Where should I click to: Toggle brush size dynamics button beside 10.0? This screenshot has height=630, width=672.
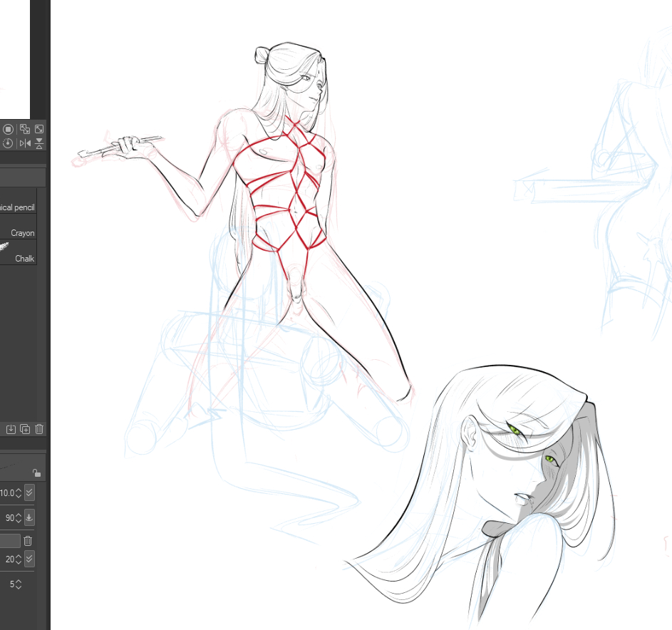point(29,492)
